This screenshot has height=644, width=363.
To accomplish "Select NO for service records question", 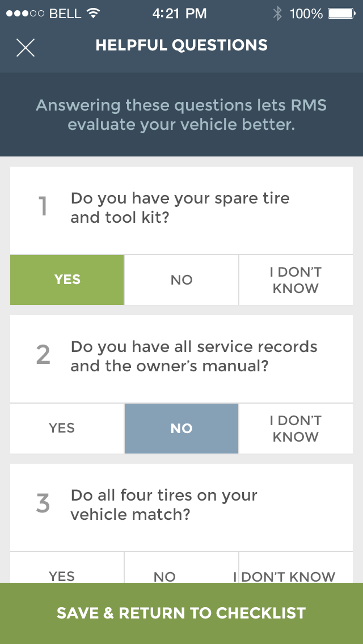I will pos(181,429).
